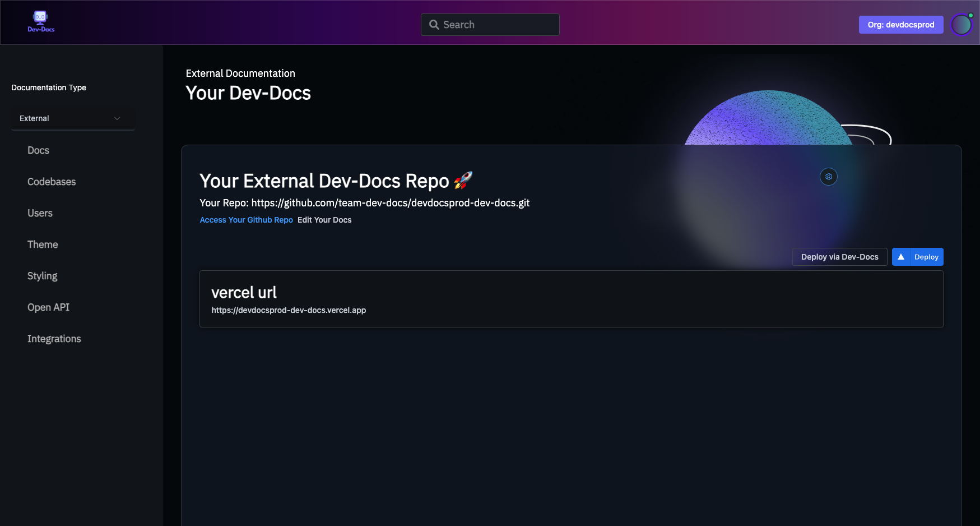The width and height of the screenshot is (980, 526).
Task: Click the chevron on the External selector
Action: pos(117,118)
